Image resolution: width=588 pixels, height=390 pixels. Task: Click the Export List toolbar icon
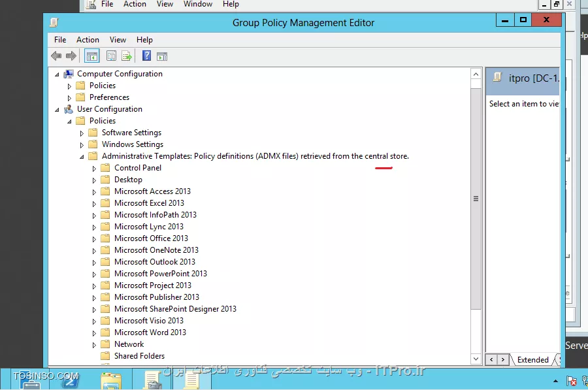(127, 56)
